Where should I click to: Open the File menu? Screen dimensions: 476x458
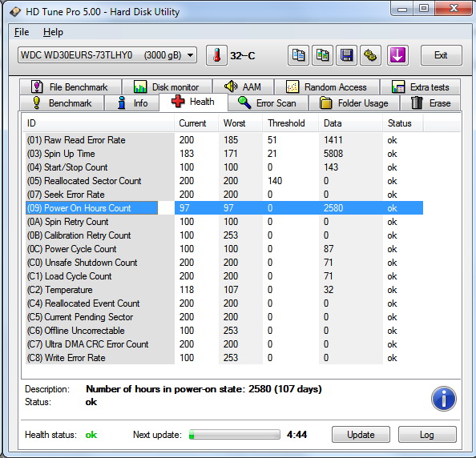[22, 32]
